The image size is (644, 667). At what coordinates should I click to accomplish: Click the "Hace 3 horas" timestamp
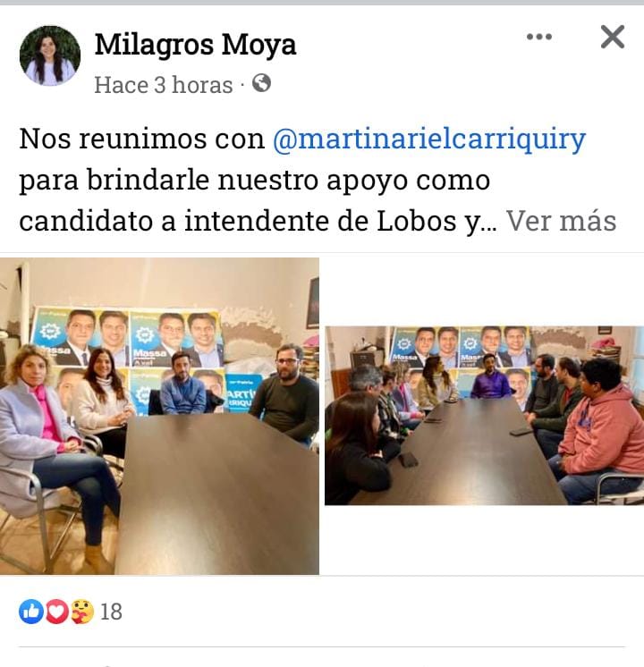[x=164, y=85]
